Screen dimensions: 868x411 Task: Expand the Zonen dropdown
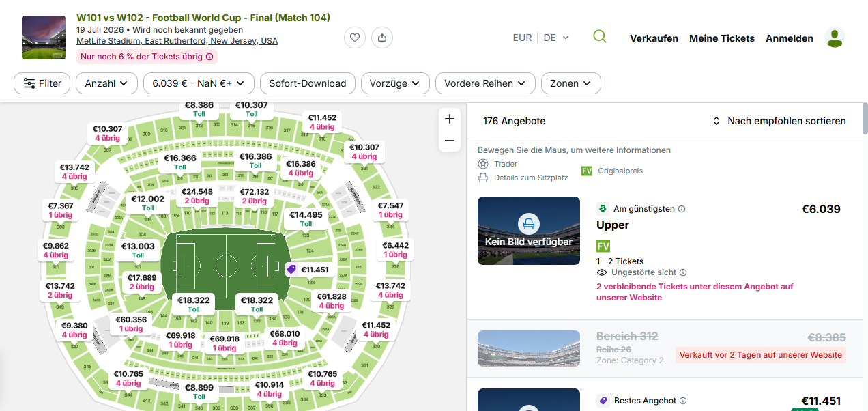tap(570, 83)
